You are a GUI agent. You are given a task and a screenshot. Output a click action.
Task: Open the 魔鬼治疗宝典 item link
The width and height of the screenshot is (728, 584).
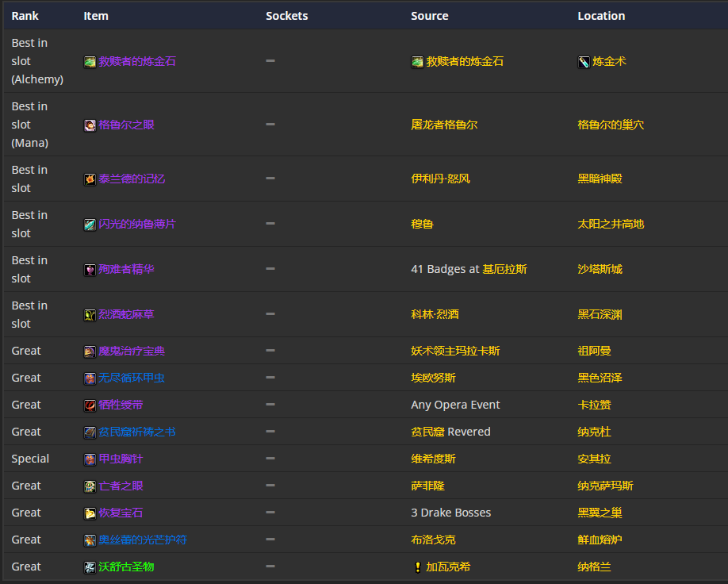[132, 351]
